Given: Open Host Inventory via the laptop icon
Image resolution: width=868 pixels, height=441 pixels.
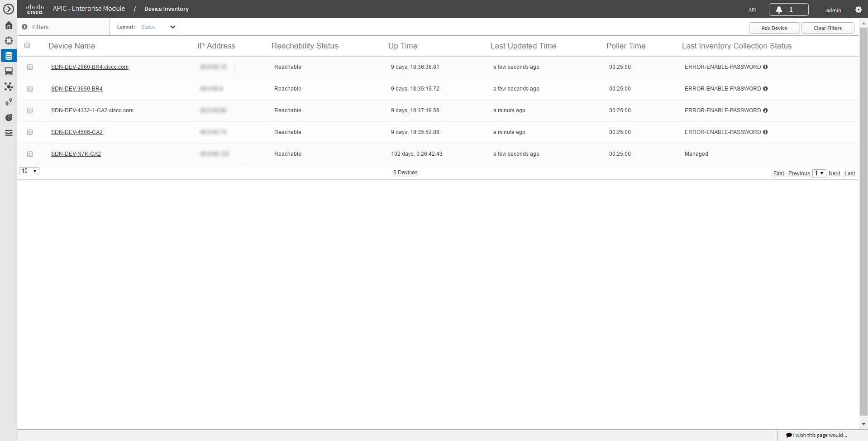Looking at the screenshot, I should (x=8, y=71).
